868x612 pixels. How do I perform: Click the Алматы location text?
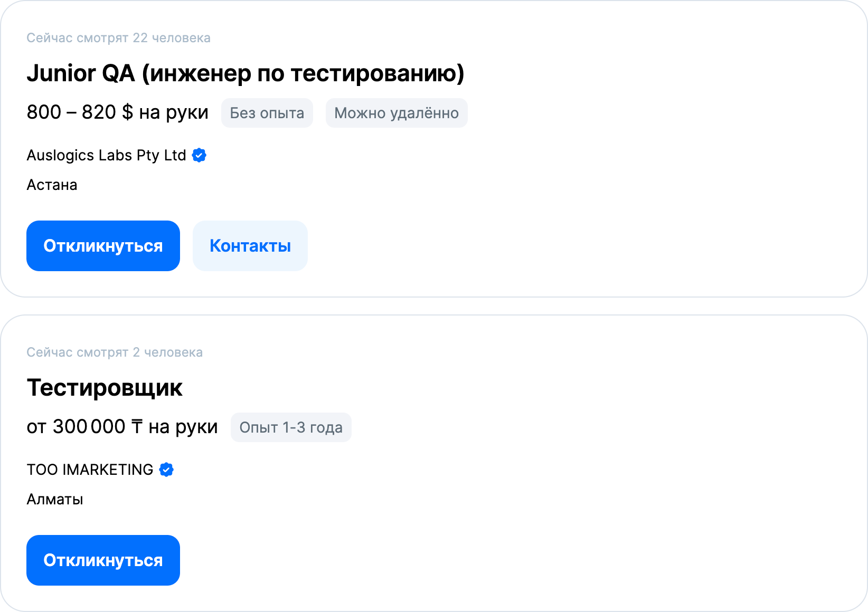(x=55, y=499)
